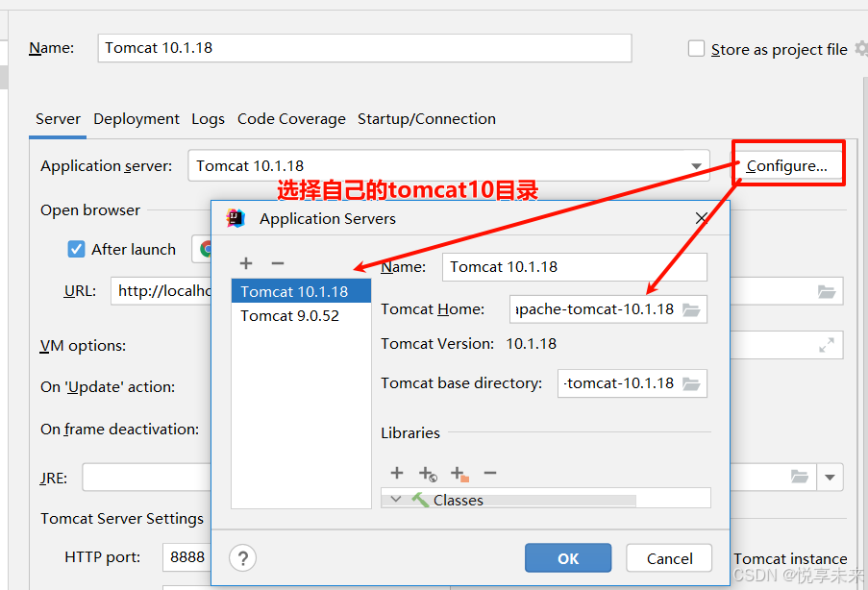Click the URL field with http://localhost
The image size is (868, 590).
[161, 291]
